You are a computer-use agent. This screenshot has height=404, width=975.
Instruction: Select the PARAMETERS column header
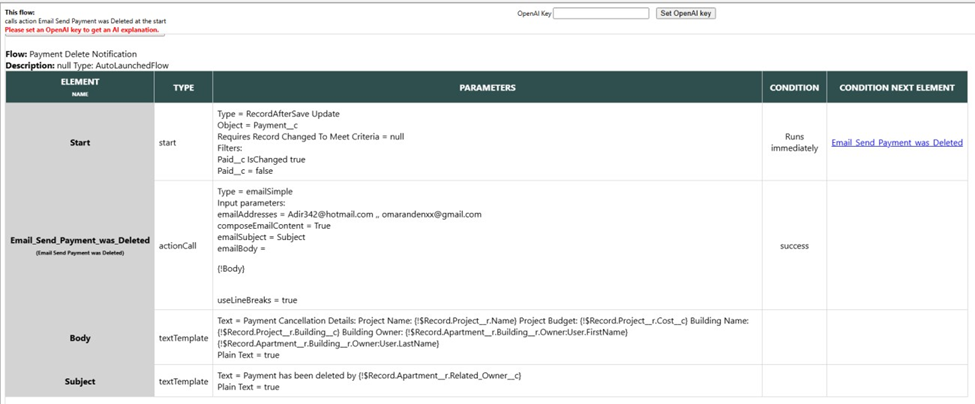(x=487, y=88)
